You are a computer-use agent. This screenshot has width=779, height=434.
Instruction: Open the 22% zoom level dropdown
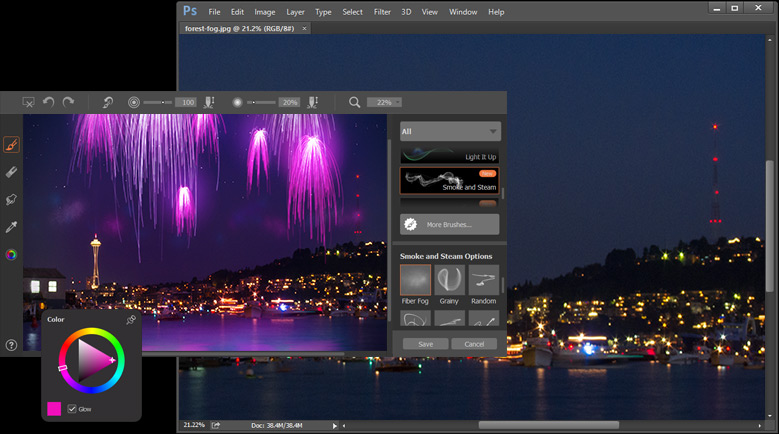[x=385, y=102]
